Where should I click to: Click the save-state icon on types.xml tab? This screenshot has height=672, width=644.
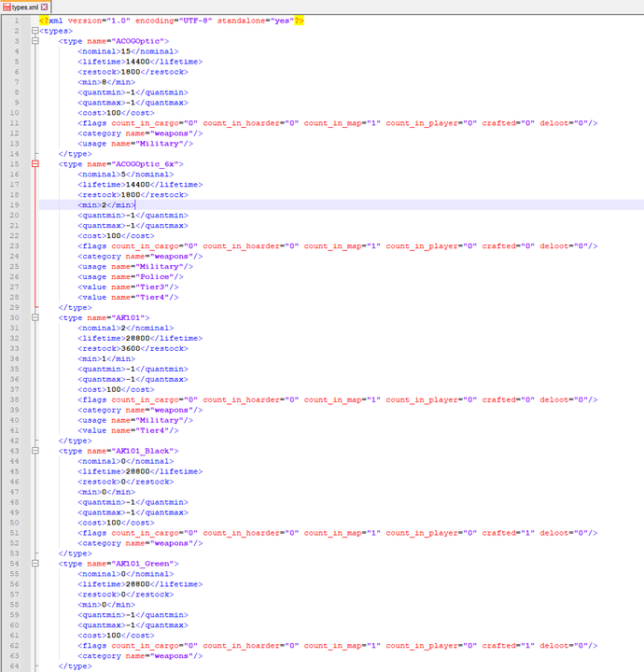click(x=7, y=7)
